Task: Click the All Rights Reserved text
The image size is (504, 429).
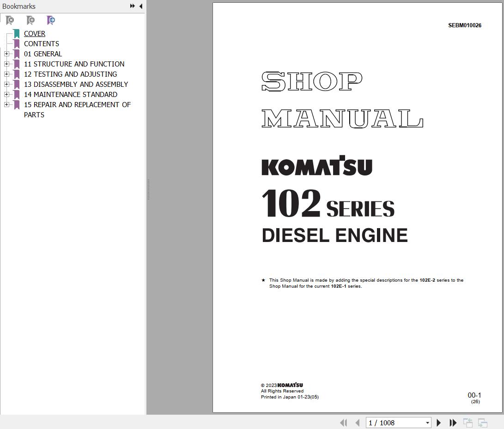Action: pos(282,391)
